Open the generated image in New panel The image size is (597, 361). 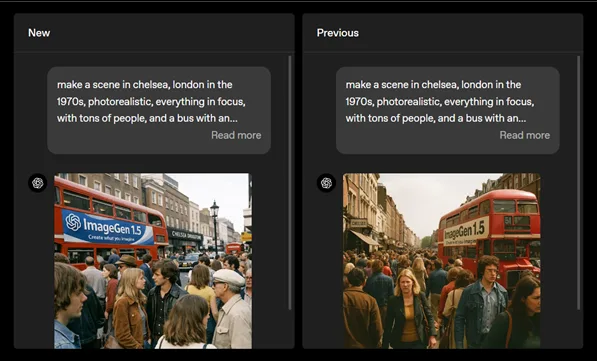pos(153,261)
